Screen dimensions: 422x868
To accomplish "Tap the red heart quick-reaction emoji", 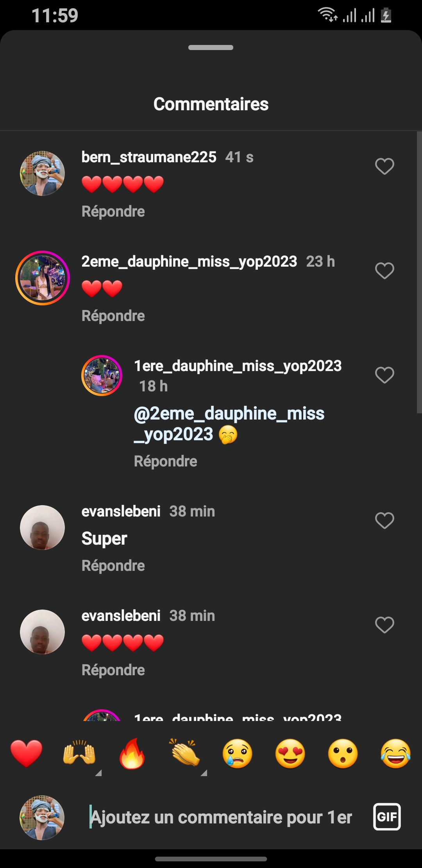I will click(26, 753).
